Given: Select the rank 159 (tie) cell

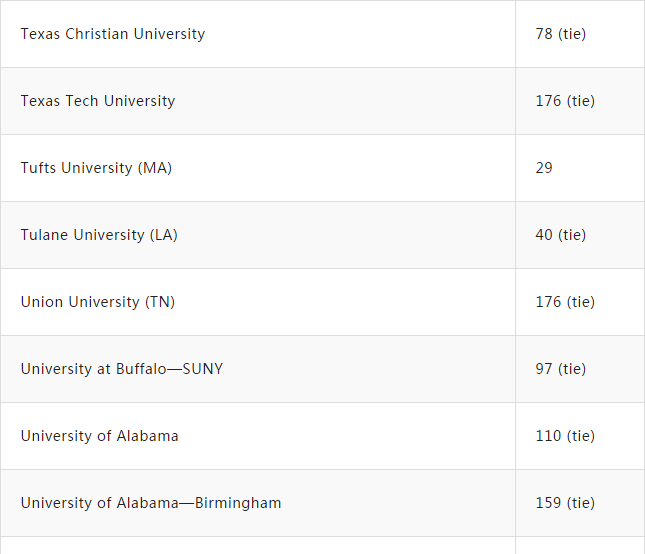Looking at the screenshot, I should tap(565, 503).
